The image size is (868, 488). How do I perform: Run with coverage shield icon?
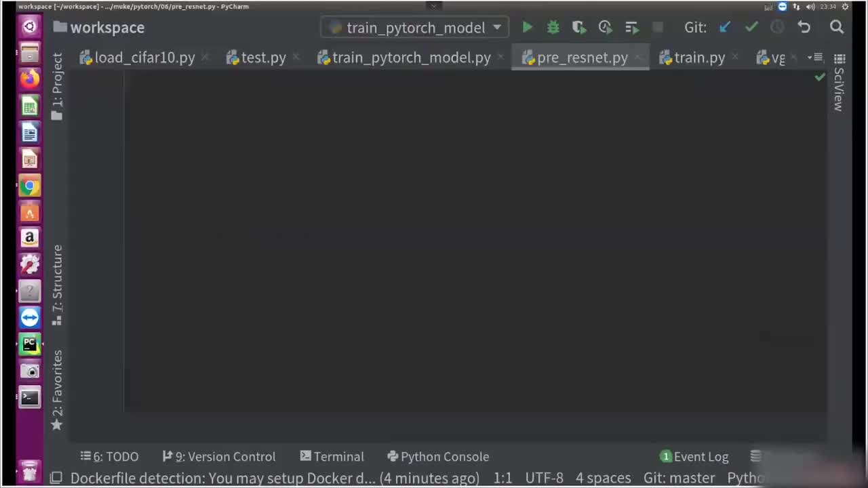pyautogui.click(x=578, y=28)
